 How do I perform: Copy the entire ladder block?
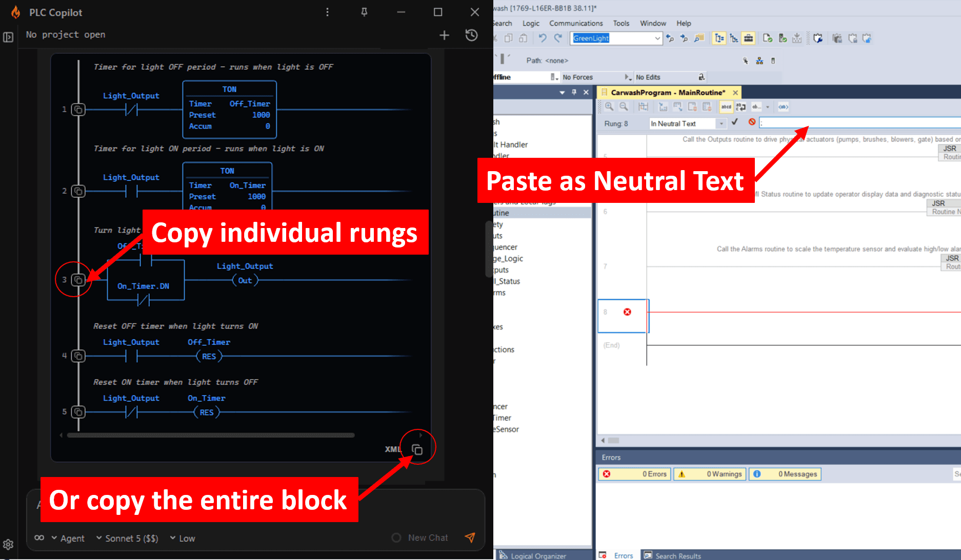[x=417, y=449]
